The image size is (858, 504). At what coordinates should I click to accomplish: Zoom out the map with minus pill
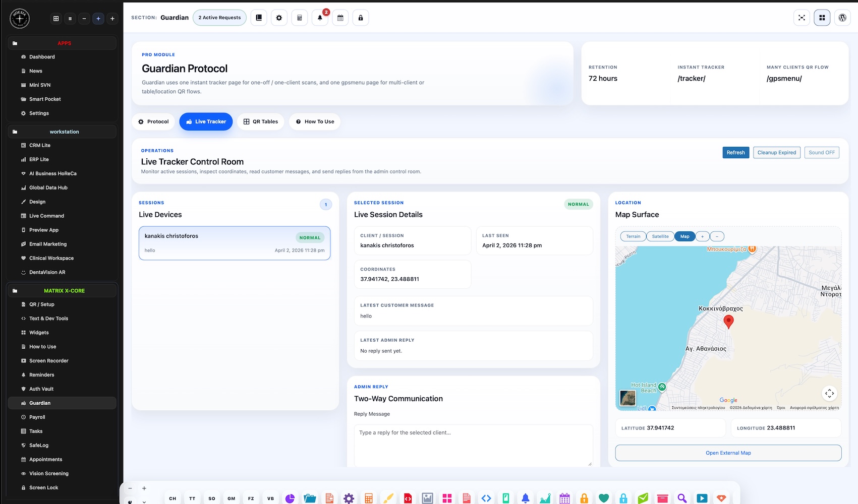(717, 236)
